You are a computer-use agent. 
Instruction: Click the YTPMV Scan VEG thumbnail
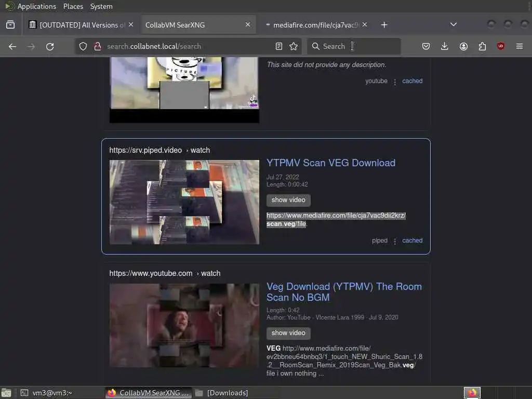(184, 202)
